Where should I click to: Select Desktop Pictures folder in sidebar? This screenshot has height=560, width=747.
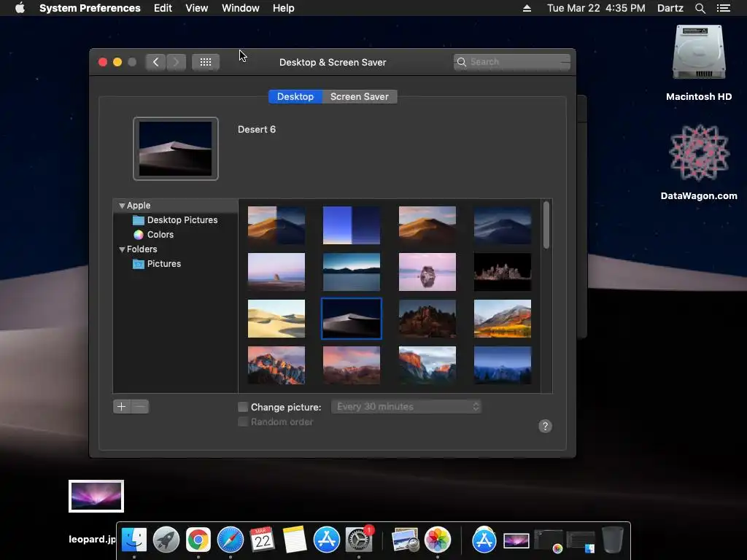[x=175, y=220]
